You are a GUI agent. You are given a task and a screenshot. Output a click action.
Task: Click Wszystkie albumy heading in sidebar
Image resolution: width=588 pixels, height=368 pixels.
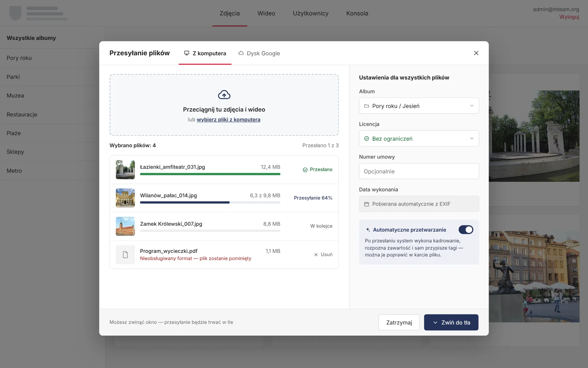pyautogui.click(x=31, y=38)
